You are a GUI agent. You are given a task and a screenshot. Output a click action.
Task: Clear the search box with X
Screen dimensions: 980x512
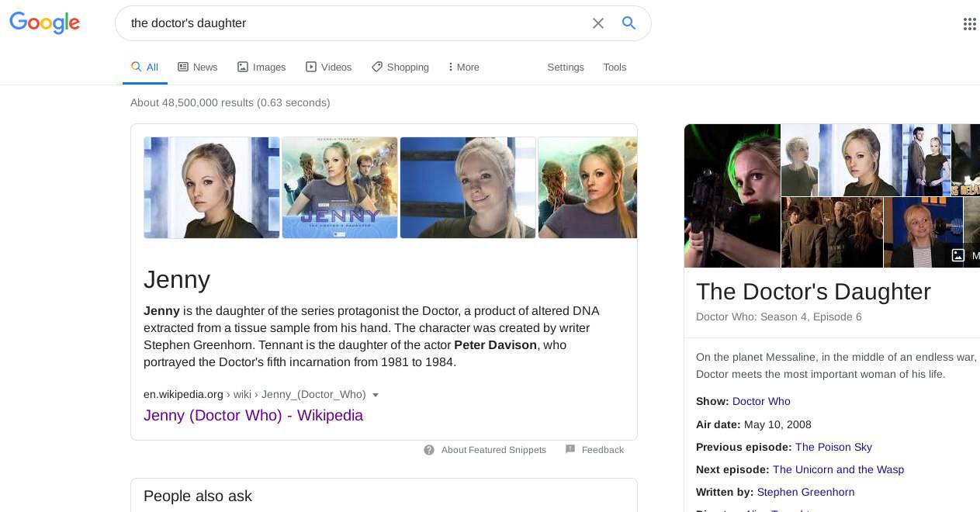point(598,23)
